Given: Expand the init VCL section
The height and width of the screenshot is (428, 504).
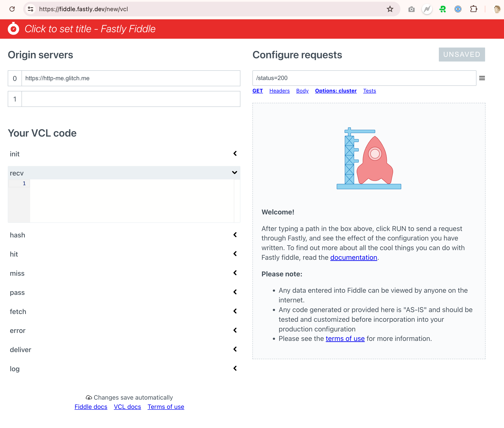Looking at the screenshot, I should [x=235, y=153].
